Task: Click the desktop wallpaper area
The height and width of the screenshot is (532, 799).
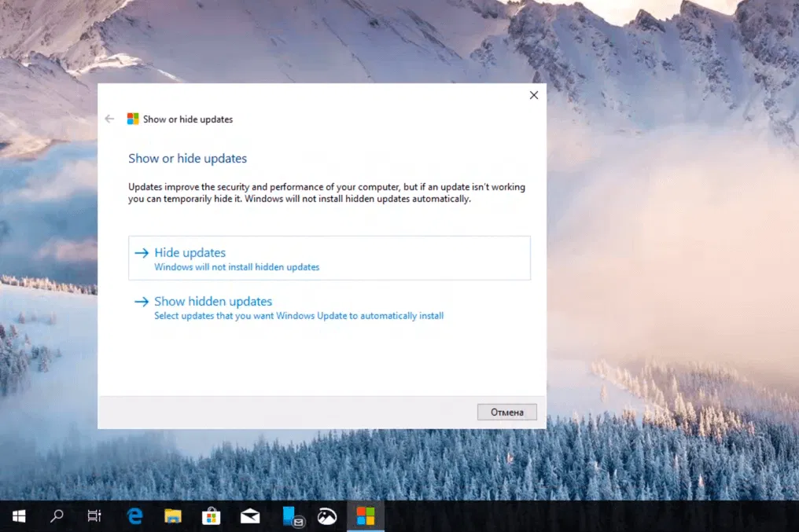Action: (x=676, y=236)
